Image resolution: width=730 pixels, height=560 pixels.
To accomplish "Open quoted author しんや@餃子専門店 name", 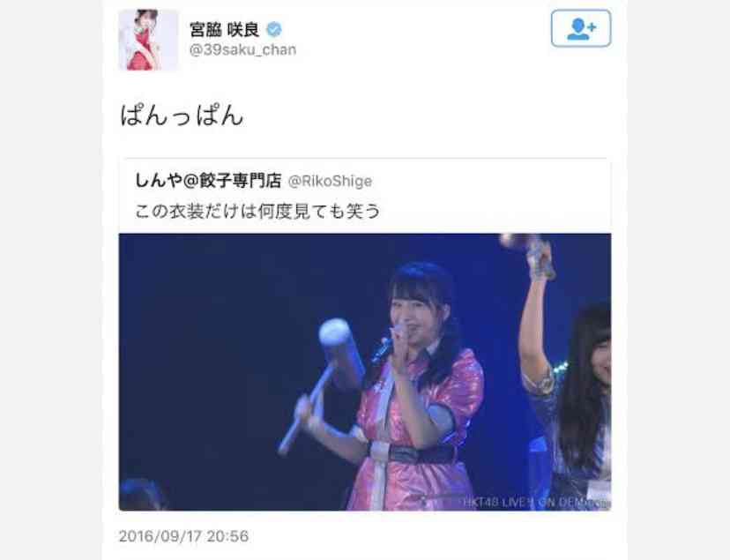I will pos(208,181).
